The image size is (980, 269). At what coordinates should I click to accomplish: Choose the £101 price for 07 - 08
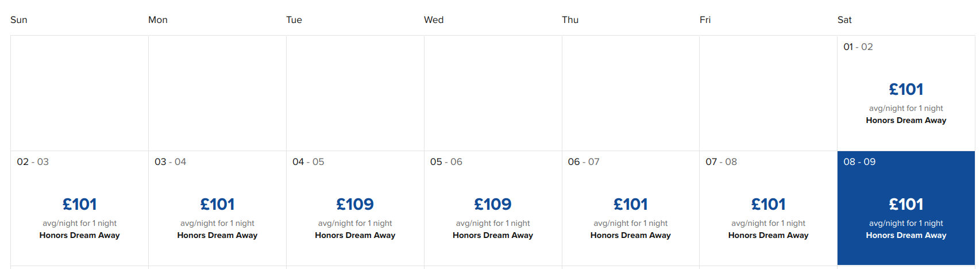(x=768, y=204)
